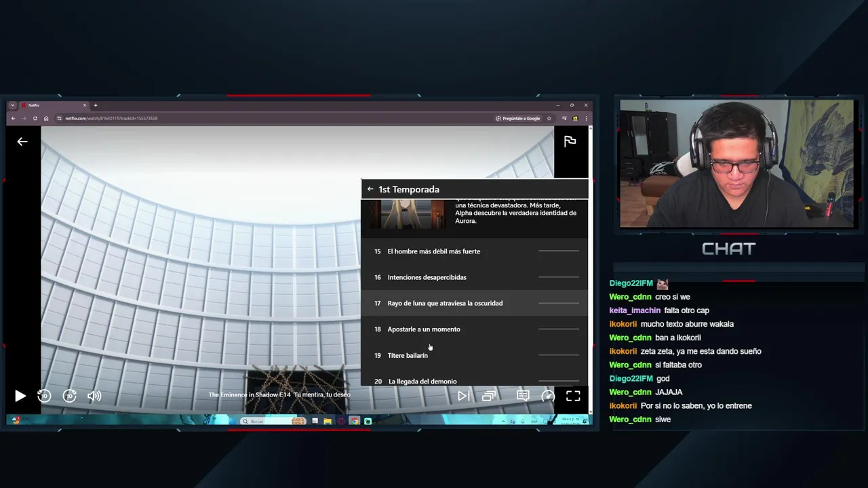Reload the Netflix page
This screenshot has width=868, height=488.
(x=35, y=118)
